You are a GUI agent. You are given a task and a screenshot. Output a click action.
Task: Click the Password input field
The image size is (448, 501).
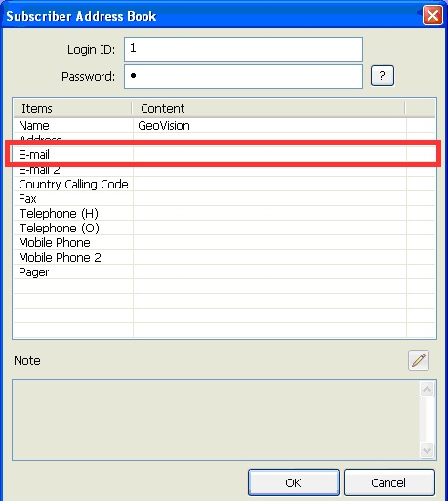(x=243, y=76)
